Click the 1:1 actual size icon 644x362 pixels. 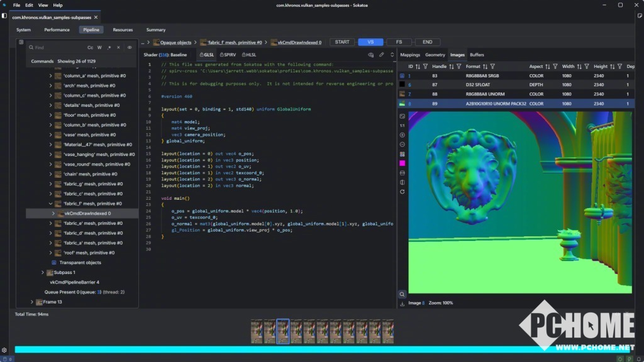[402, 126]
